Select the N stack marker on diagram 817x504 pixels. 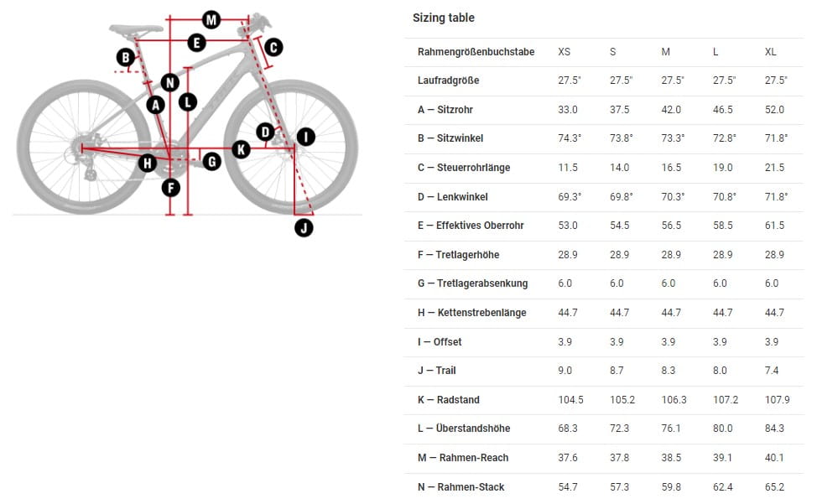tap(170, 82)
